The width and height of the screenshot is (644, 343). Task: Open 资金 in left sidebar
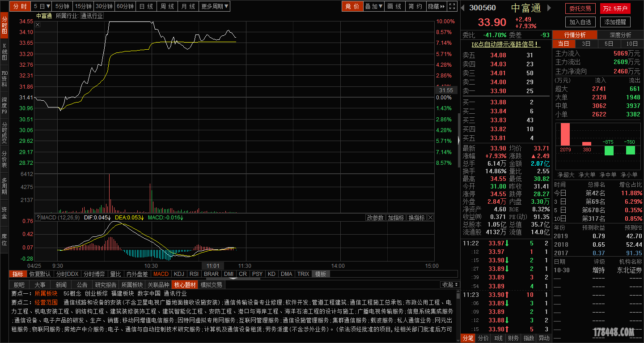pyautogui.click(x=4, y=213)
